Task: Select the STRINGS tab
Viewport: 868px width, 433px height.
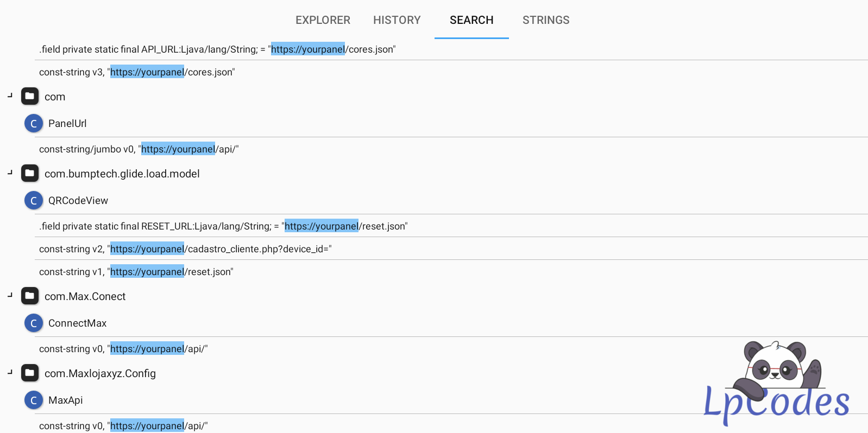Action: tap(545, 20)
